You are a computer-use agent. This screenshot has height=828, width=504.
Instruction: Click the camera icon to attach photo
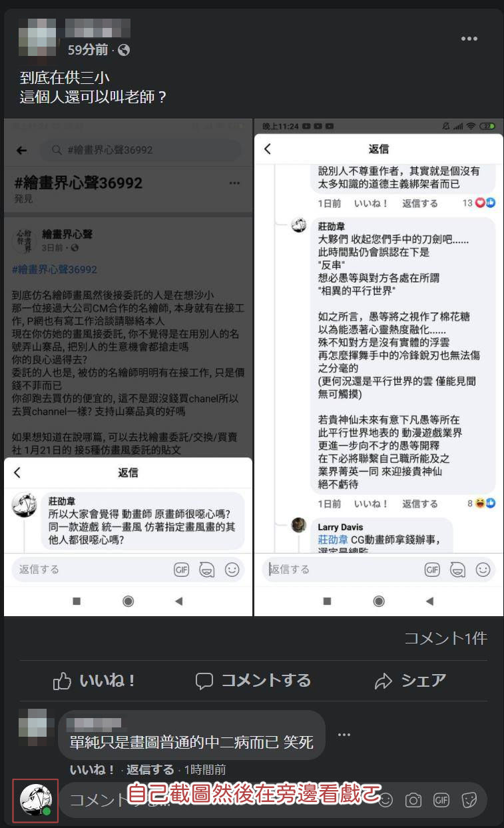click(x=413, y=800)
